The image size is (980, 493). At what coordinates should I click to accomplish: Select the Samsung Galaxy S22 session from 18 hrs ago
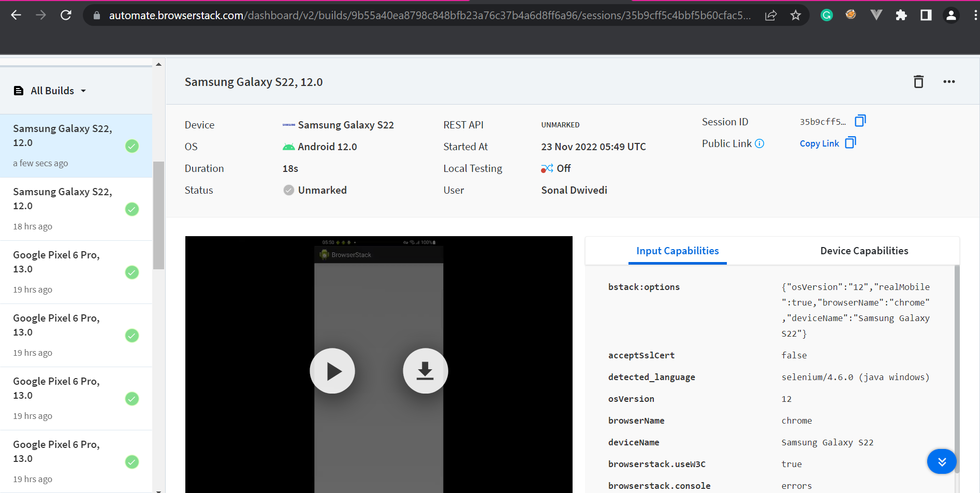(76, 209)
